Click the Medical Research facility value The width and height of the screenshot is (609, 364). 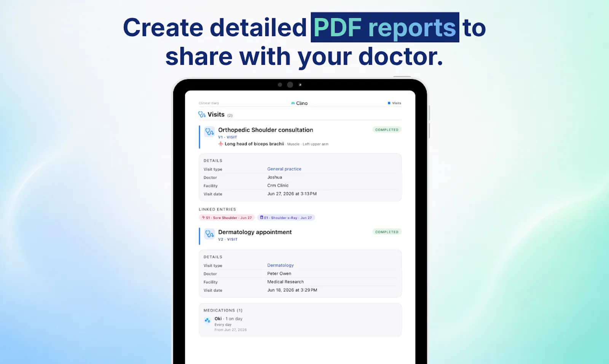(x=285, y=282)
